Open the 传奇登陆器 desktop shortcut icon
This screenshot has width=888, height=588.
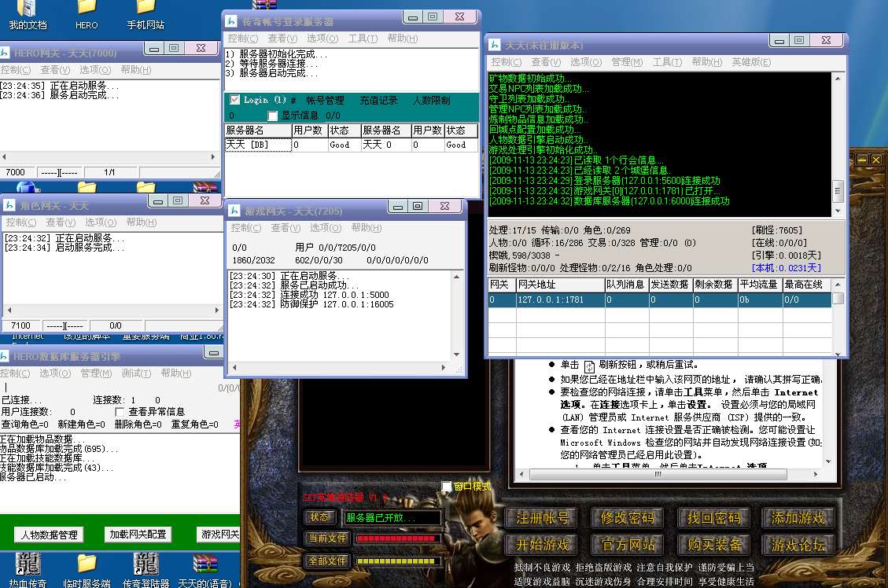click(x=146, y=564)
